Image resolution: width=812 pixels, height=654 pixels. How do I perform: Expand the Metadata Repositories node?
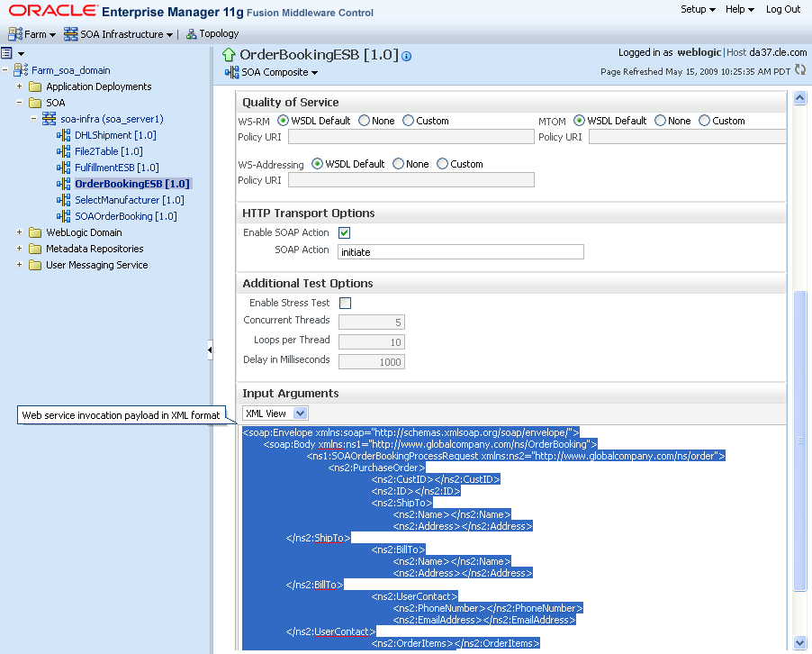click(19, 249)
